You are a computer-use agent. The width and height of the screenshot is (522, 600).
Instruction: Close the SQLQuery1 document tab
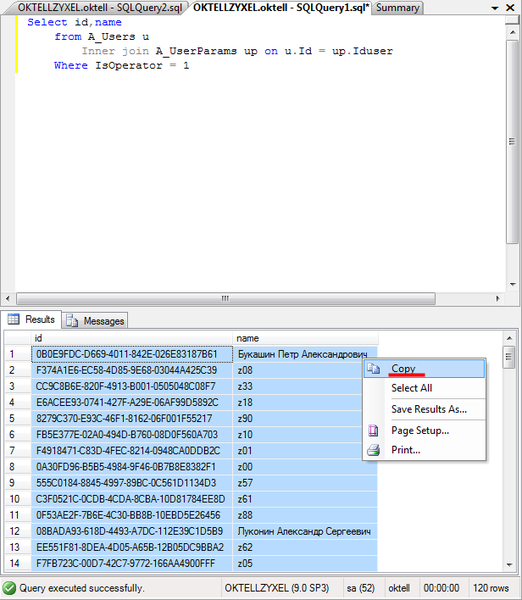click(510, 7)
